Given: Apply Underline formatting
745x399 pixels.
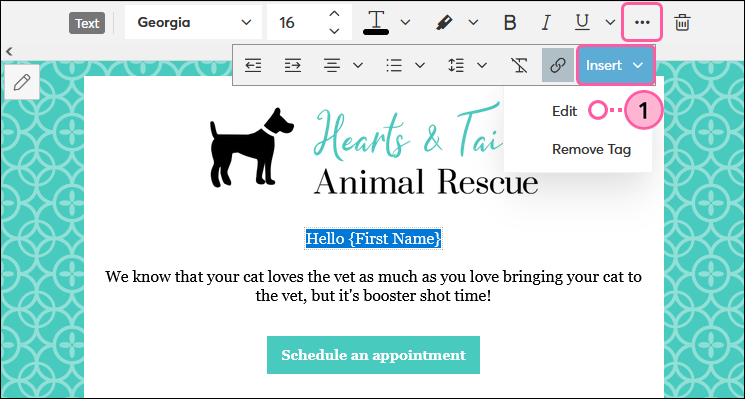Looking at the screenshot, I should (x=583, y=22).
